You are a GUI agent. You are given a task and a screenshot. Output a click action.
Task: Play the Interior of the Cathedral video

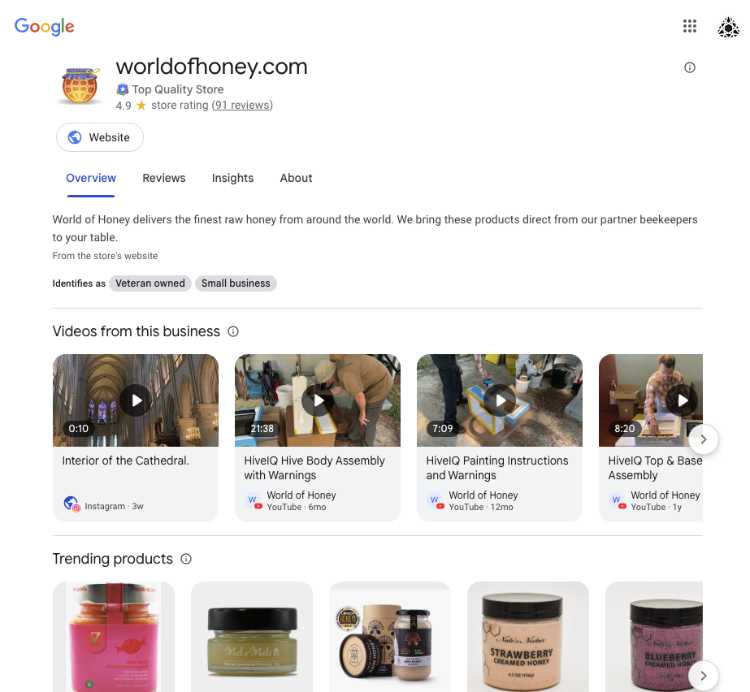(x=136, y=400)
